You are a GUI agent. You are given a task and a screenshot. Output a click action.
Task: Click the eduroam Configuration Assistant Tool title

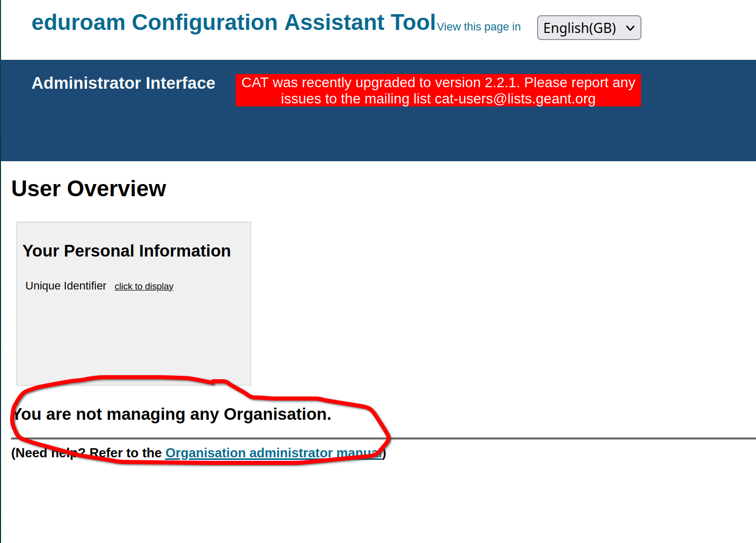coord(233,23)
